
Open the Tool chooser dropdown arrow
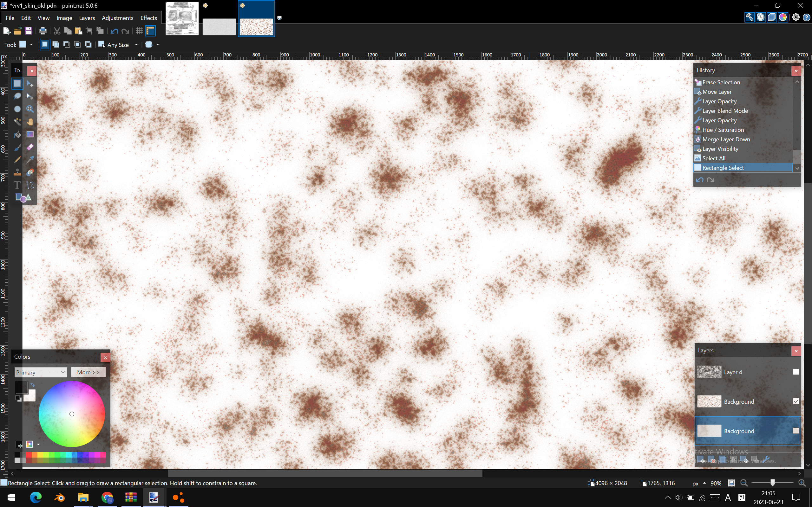(31, 45)
